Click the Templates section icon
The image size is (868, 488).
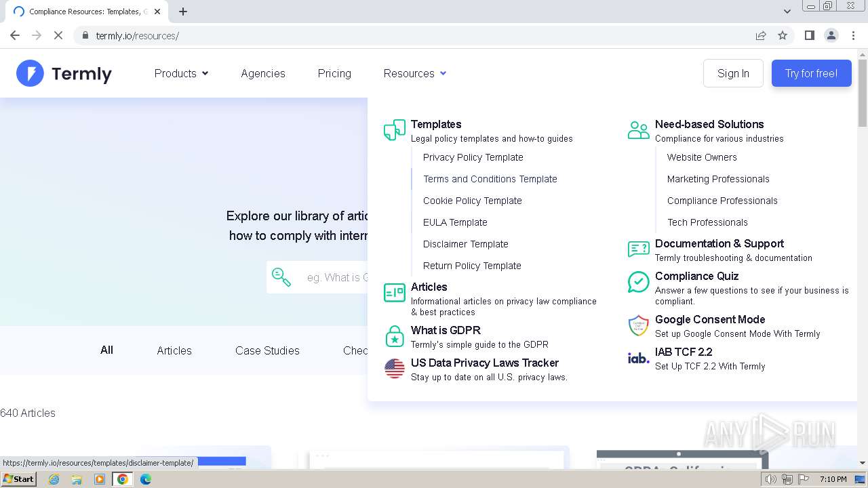point(395,130)
